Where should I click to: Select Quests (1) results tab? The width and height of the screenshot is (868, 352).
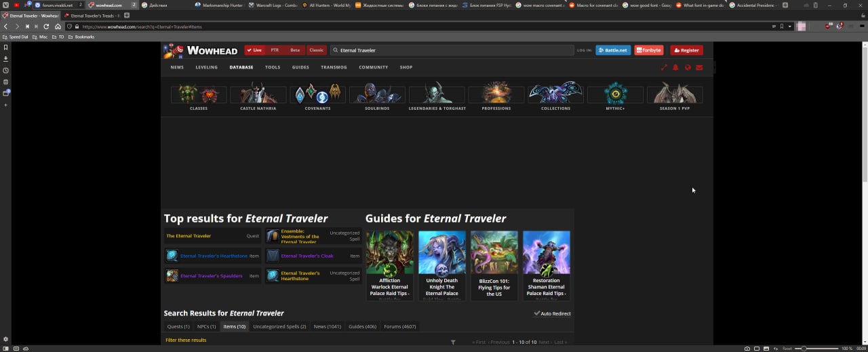pos(178,326)
